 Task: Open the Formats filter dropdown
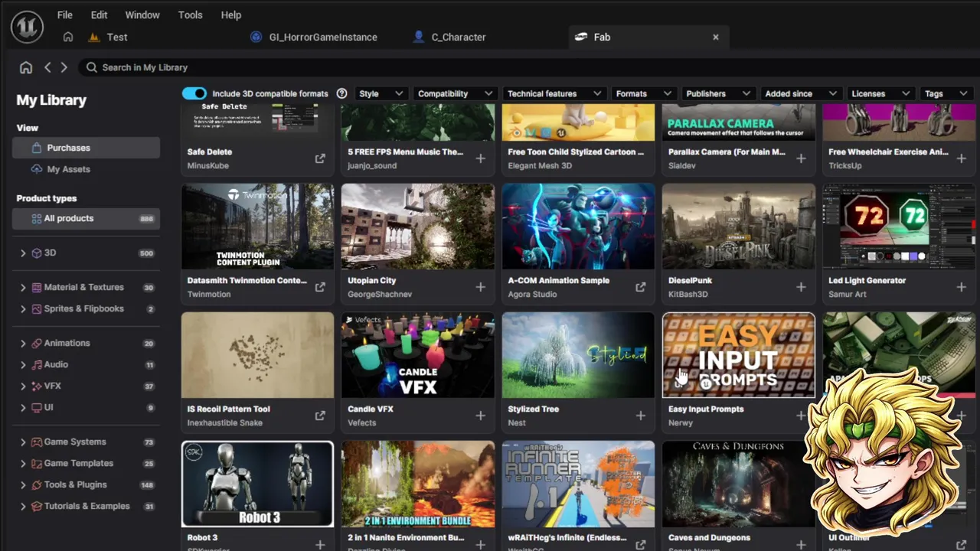point(643,93)
